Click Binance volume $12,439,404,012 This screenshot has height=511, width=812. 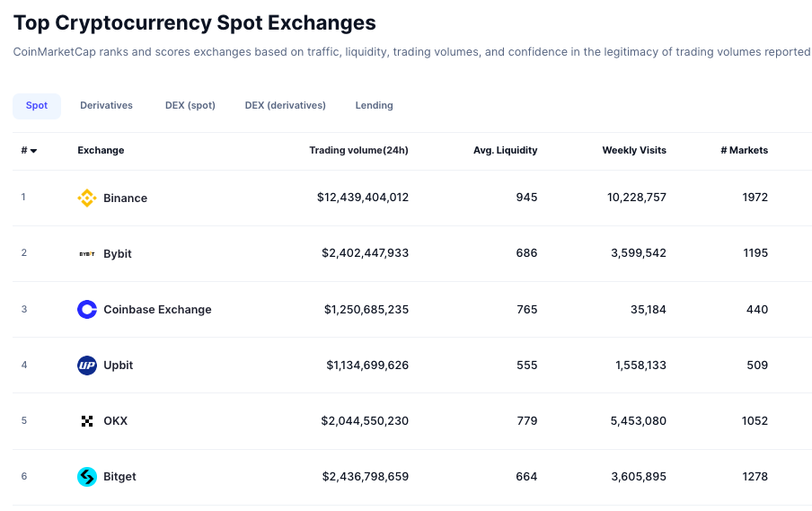pyautogui.click(x=363, y=198)
